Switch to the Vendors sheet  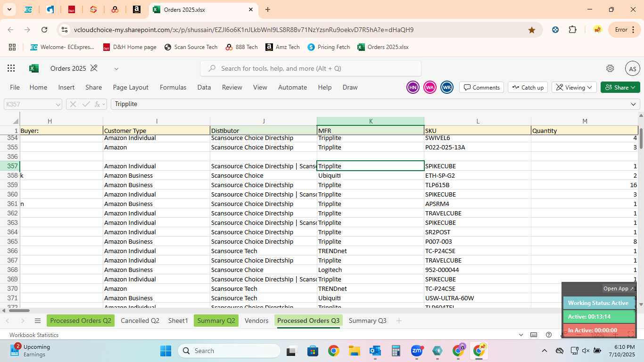(x=256, y=321)
